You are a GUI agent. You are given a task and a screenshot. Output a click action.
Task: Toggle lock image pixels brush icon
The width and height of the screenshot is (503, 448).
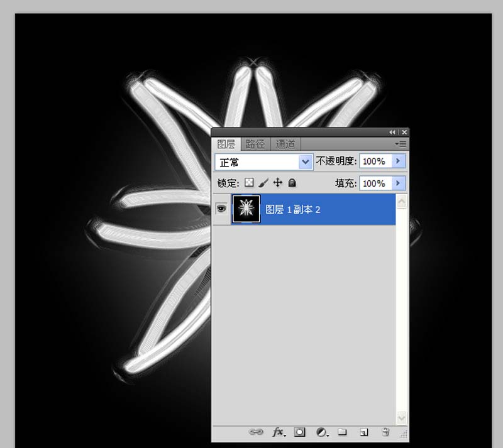[263, 183]
